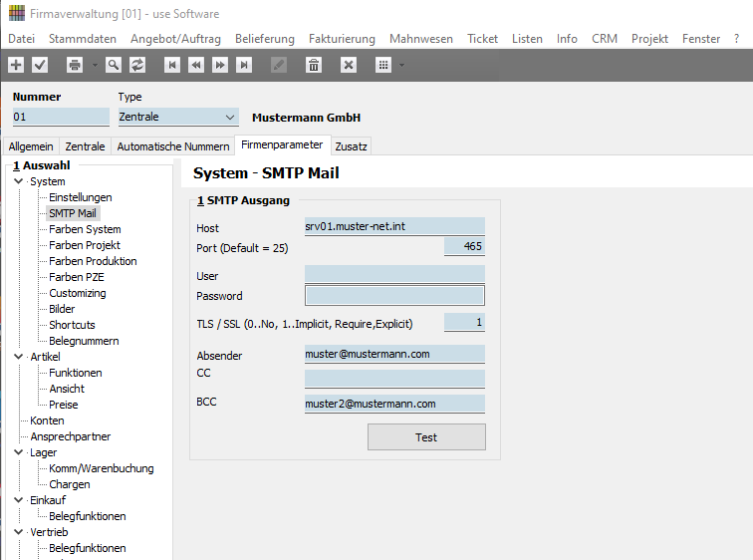Switch to the Automatische Nummern tab

(173, 146)
